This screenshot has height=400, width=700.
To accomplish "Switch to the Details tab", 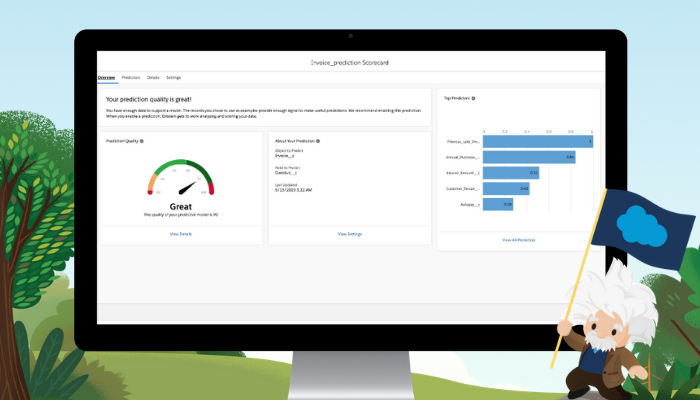I will [x=153, y=78].
